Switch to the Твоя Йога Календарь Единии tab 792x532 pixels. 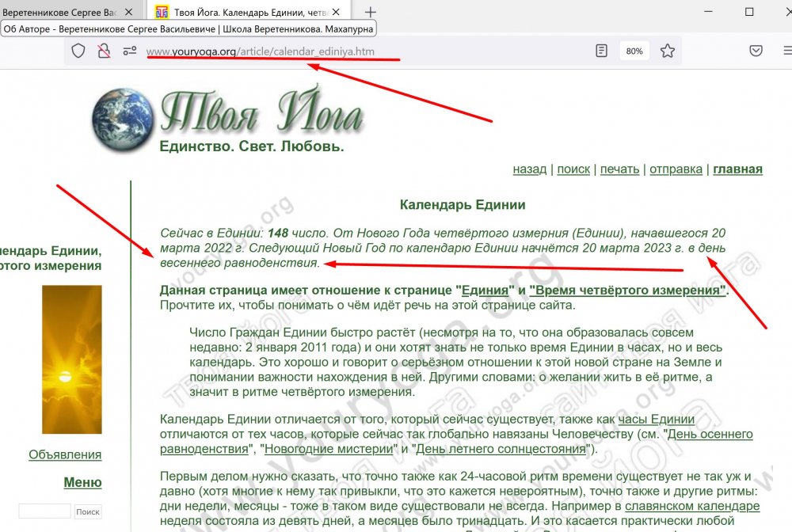(247, 12)
